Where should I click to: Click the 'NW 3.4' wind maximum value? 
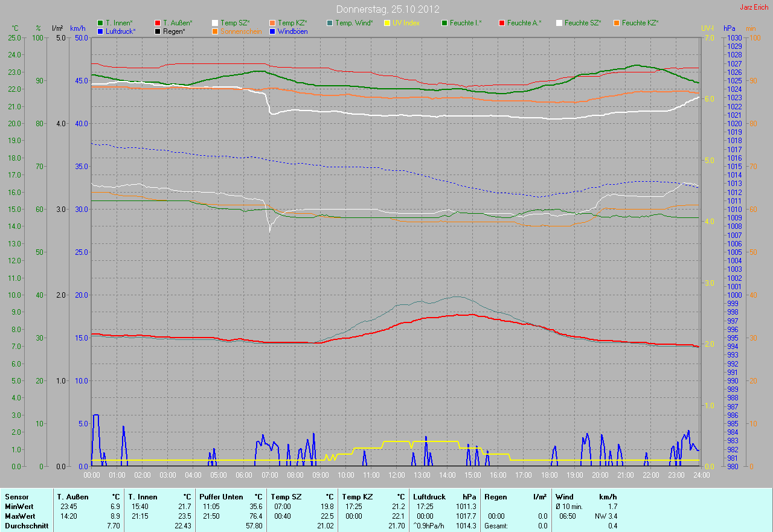[606, 516]
